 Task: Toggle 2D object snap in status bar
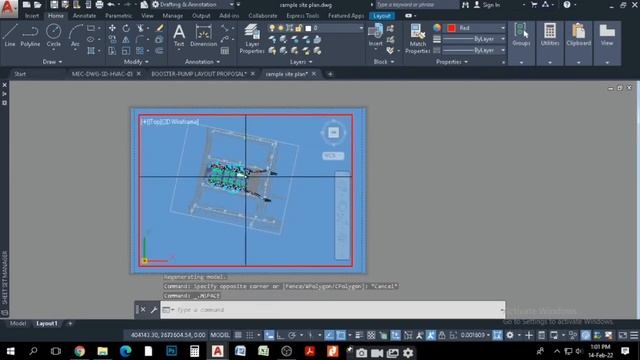point(340,335)
